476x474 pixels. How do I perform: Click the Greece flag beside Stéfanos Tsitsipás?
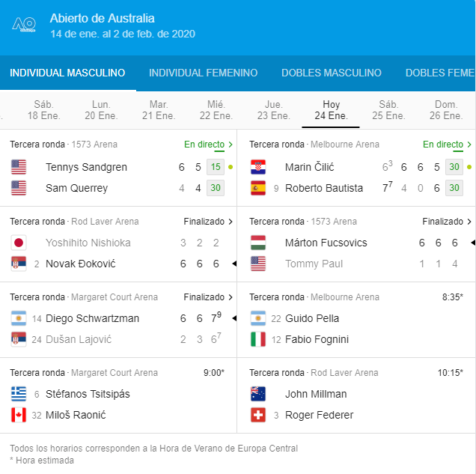point(19,394)
